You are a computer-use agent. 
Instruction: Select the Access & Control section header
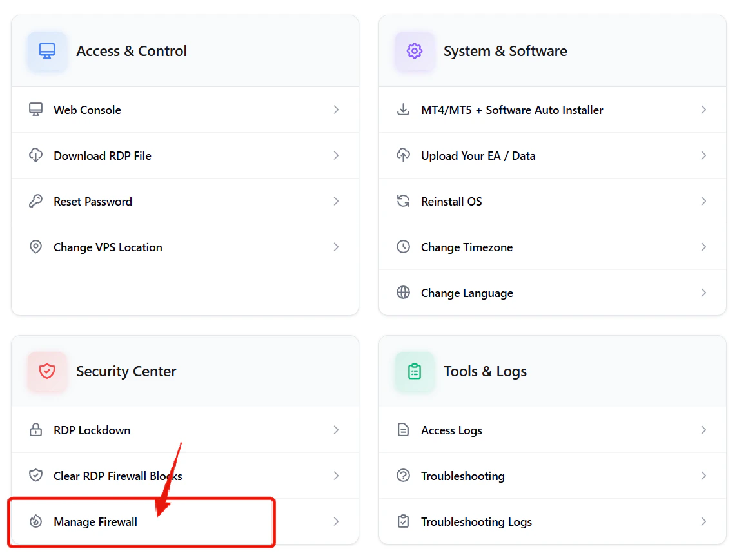[x=132, y=51]
